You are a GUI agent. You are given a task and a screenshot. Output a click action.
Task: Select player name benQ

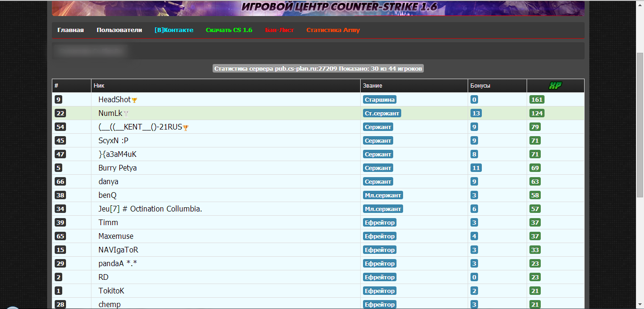[107, 195]
